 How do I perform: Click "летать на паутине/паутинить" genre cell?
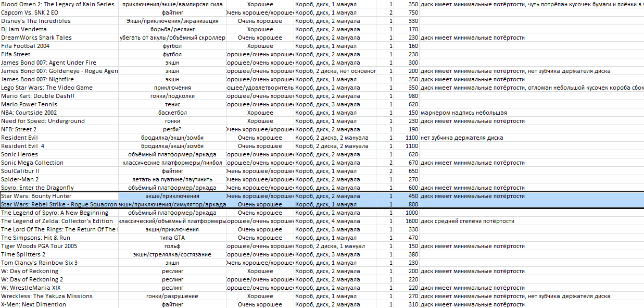172,179
